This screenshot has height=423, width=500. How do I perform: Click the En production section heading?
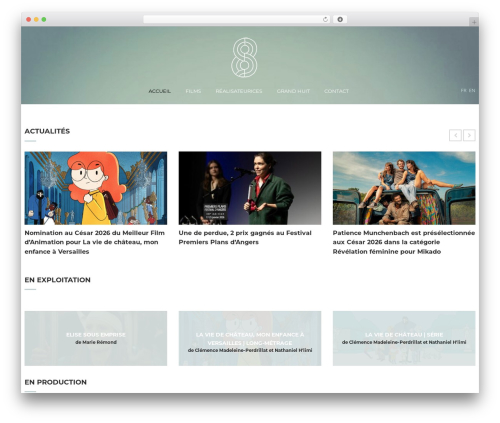pyautogui.click(x=56, y=382)
